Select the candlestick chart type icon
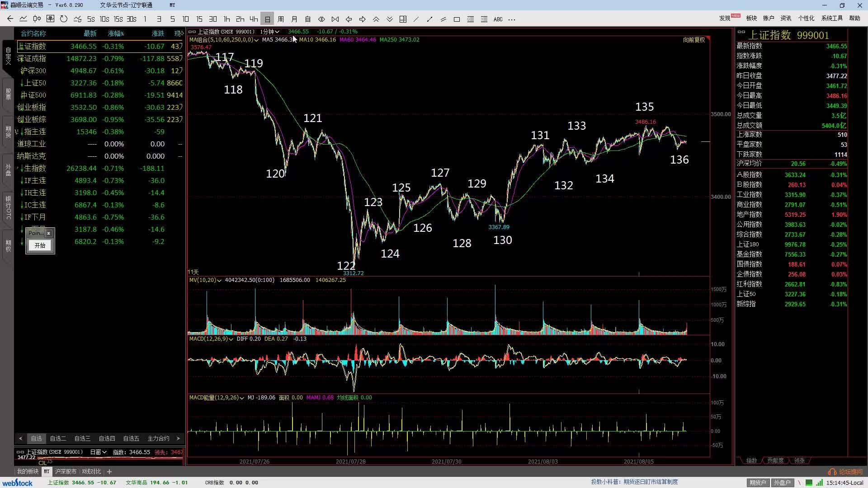This screenshot has height=488, width=868. [37, 19]
